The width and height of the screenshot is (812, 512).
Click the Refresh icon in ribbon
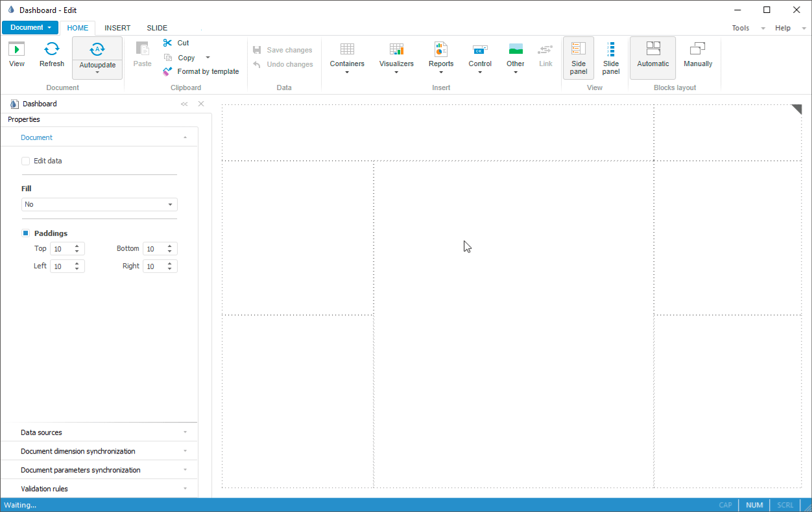click(52, 49)
